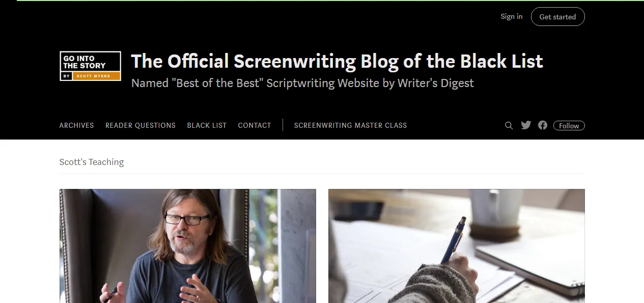The width and height of the screenshot is (644, 303).
Task: Click the Go Into The Story logo
Action: coord(90,66)
